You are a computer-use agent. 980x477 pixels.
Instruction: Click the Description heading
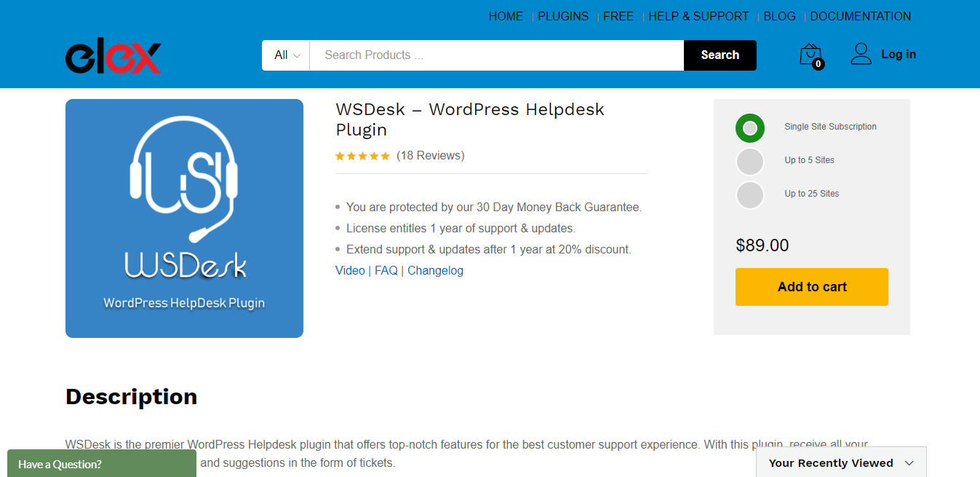tap(132, 397)
